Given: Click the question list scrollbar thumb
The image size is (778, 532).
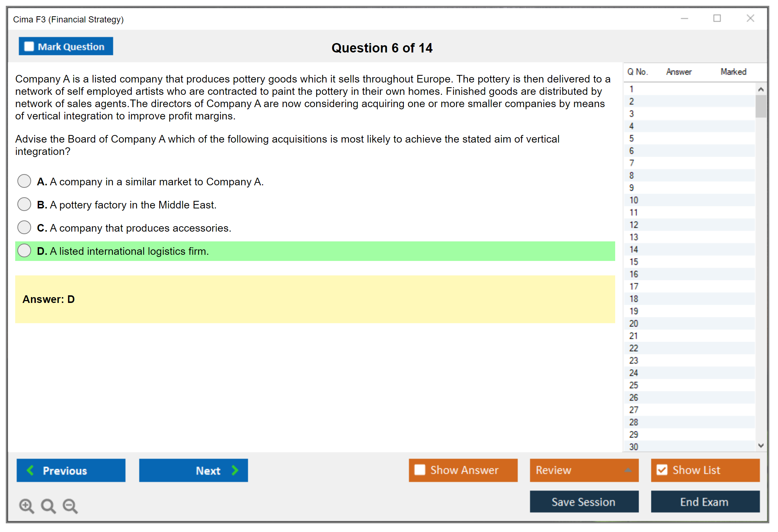Looking at the screenshot, I should click(x=761, y=106).
